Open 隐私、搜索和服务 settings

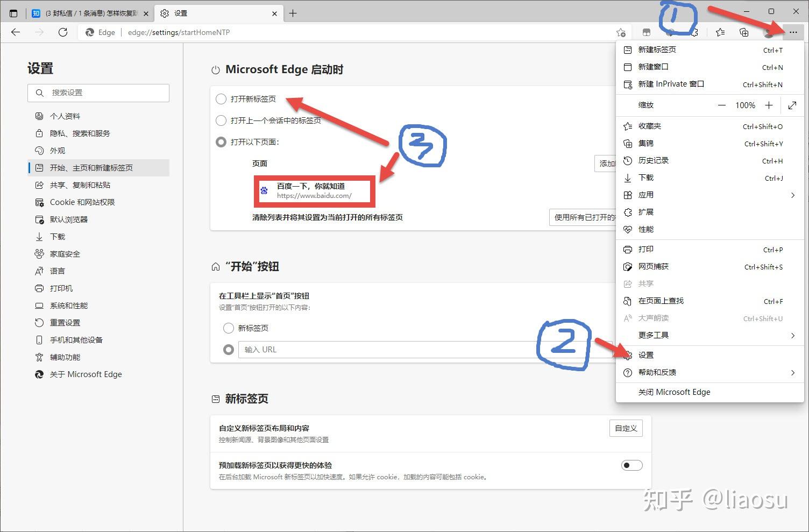tap(98, 133)
